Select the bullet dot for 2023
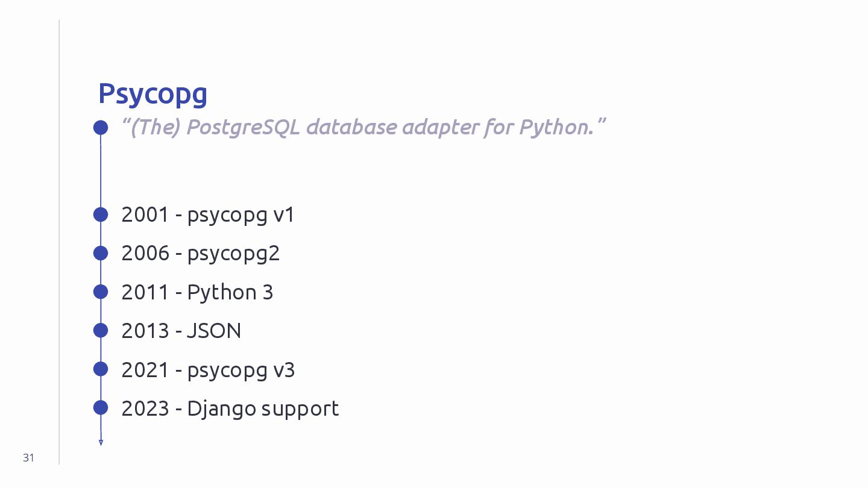 coord(101,408)
